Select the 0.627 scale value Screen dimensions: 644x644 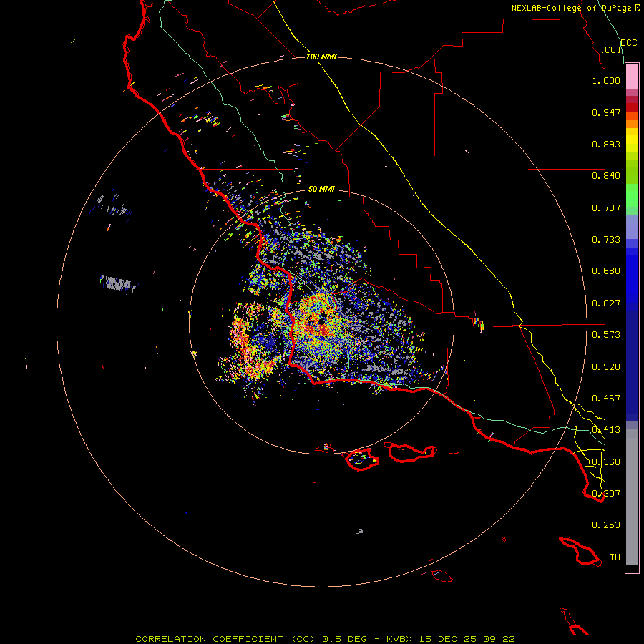coord(606,303)
